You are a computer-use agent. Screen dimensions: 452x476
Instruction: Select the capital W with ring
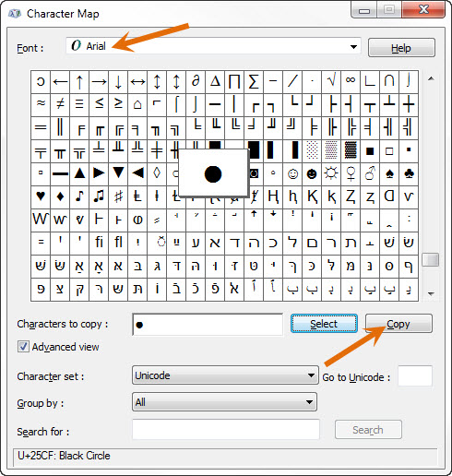pyautogui.click(x=41, y=220)
